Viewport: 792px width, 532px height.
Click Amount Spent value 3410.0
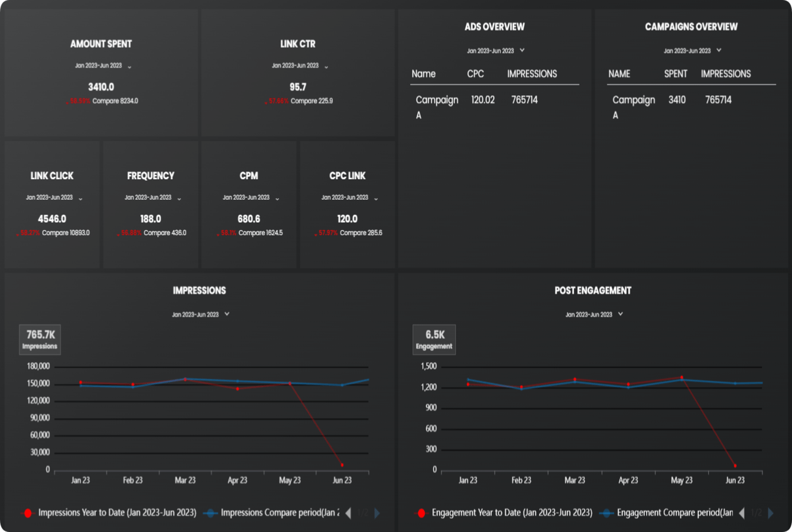point(101,87)
